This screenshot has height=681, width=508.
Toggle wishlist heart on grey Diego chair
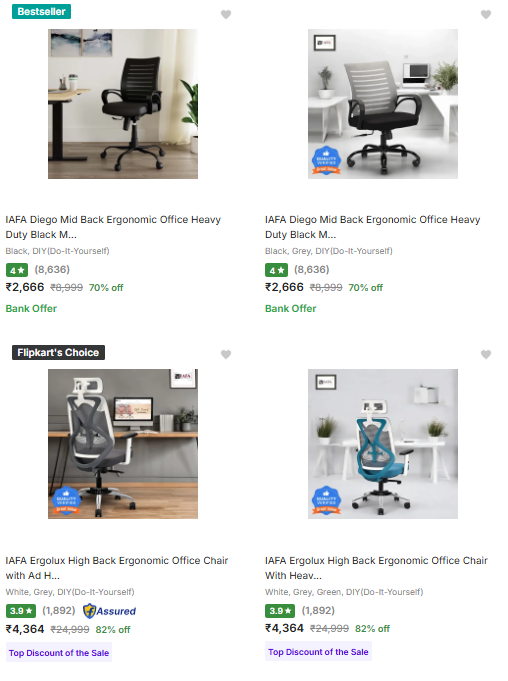click(486, 14)
